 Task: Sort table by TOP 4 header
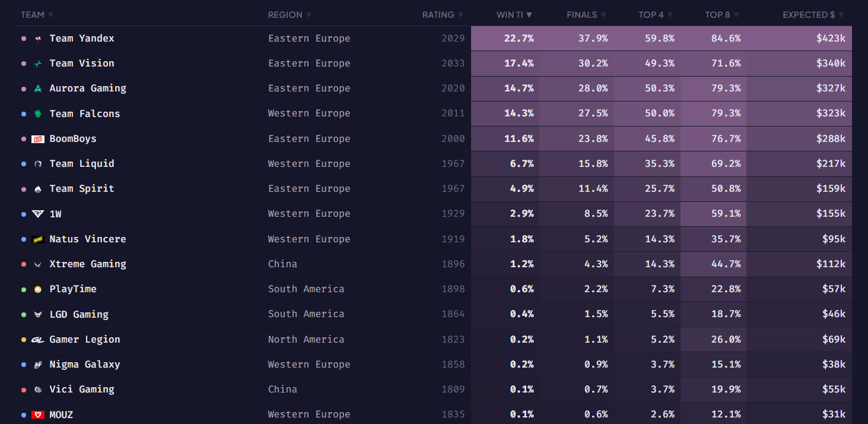656,15
